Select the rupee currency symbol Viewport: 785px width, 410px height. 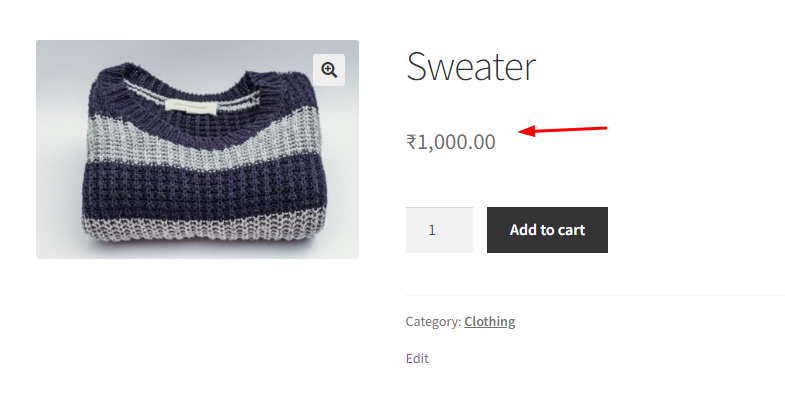411,142
